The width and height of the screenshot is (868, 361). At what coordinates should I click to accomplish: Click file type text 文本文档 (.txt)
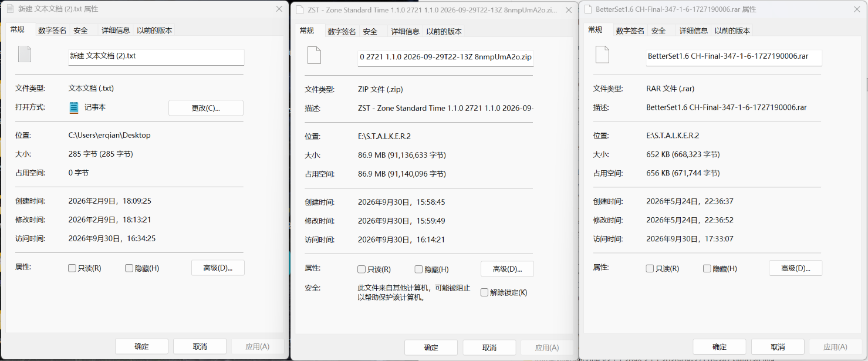coord(92,89)
